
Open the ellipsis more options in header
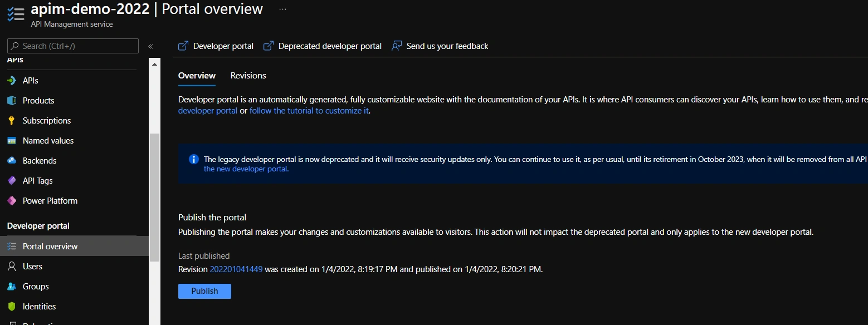pyautogui.click(x=282, y=9)
